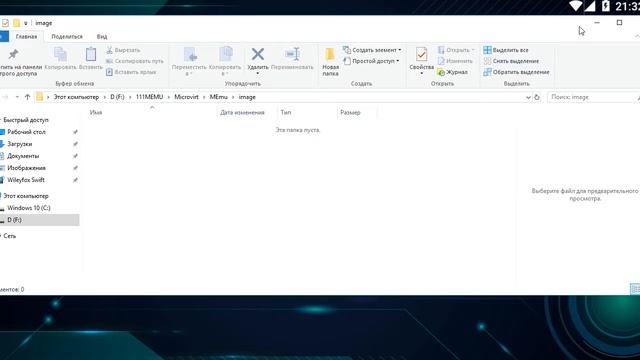Screen dimensions: 640x360
Task: Open Рабочий стол in sidebar
Action: pos(27,132)
